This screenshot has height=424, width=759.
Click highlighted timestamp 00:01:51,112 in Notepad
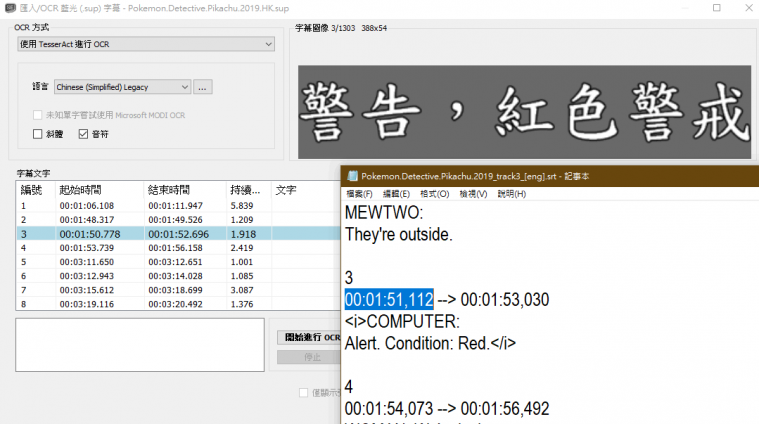[x=389, y=300]
